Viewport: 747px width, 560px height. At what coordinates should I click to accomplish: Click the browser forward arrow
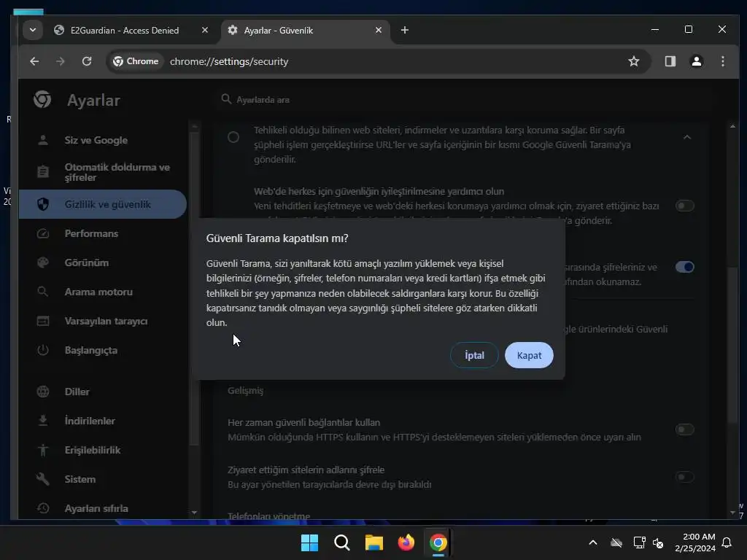coord(60,61)
